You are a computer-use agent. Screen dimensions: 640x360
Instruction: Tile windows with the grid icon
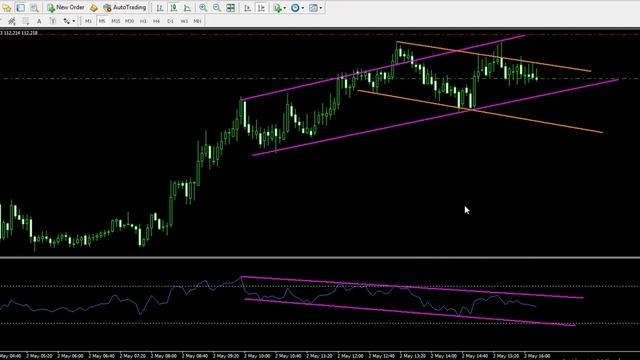click(x=231, y=7)
